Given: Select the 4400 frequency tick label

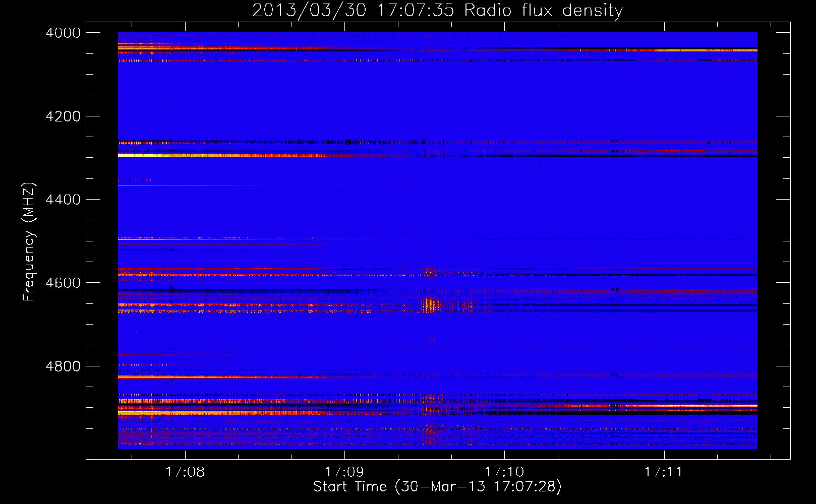Looking at the screenshot, I should (x=63, y=200).
